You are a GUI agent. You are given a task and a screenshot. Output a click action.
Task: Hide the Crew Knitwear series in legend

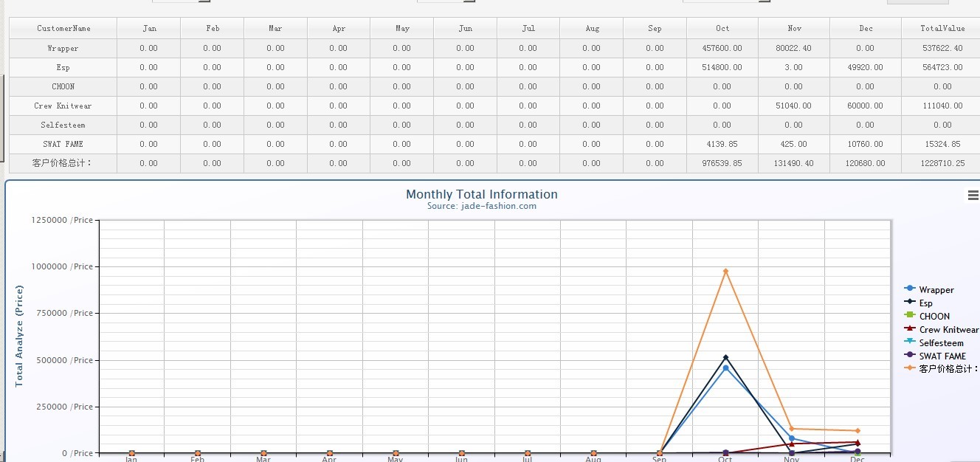[948, 330]
